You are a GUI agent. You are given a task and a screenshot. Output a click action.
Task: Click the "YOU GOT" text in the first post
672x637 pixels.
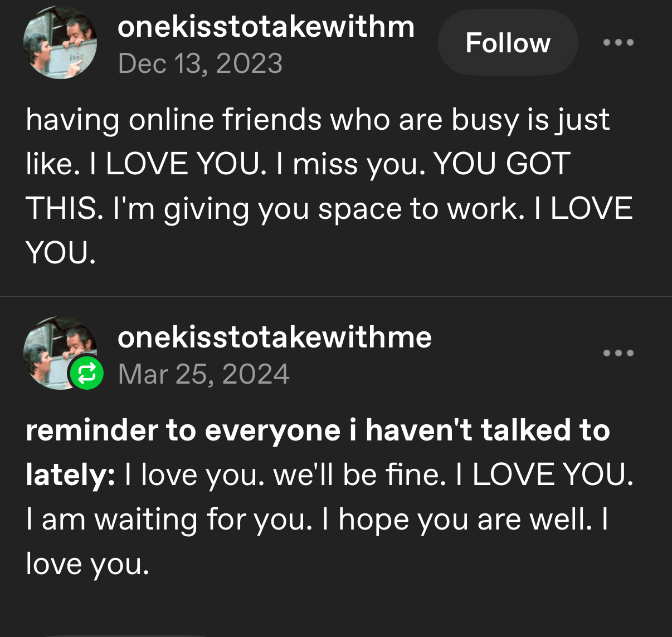[x=501, y=164]
